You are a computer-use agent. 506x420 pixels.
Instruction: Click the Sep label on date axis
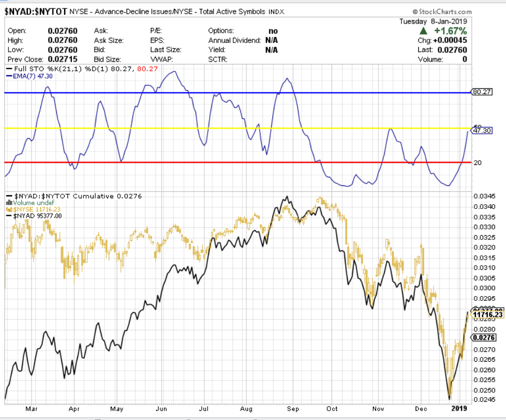(x=293, y=408)
